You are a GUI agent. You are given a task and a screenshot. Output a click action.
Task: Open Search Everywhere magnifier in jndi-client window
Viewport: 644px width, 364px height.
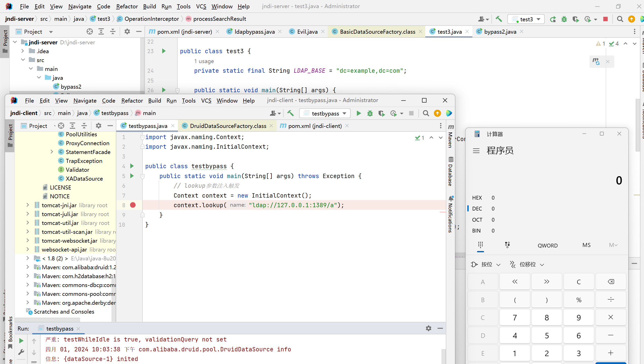tap(426, 113)
